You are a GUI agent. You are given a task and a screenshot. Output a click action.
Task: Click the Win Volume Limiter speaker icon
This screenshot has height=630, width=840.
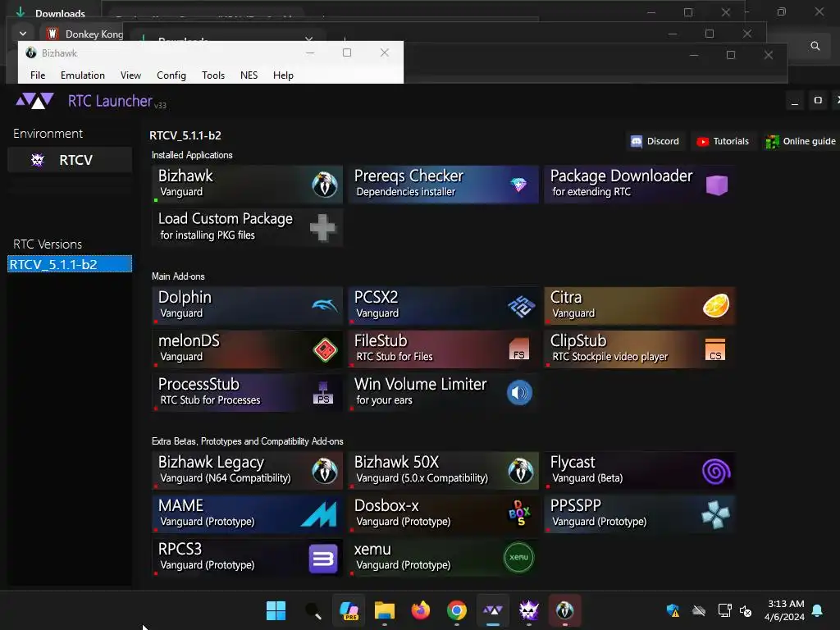point(519,393)
